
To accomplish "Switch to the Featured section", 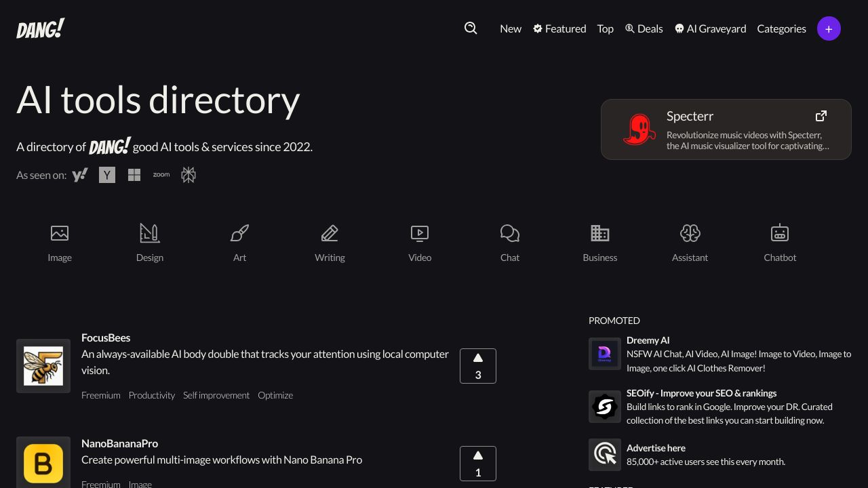I will (559, 28).
